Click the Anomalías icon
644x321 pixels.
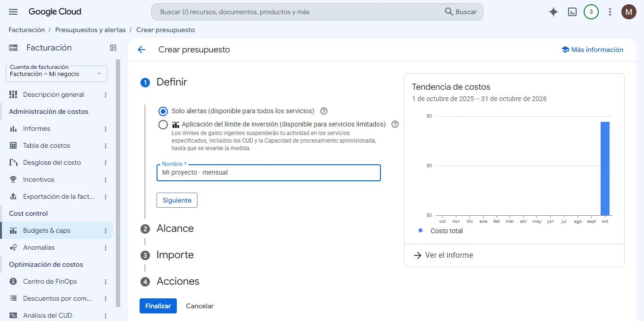pyautogui.click(x=13, y=247)
